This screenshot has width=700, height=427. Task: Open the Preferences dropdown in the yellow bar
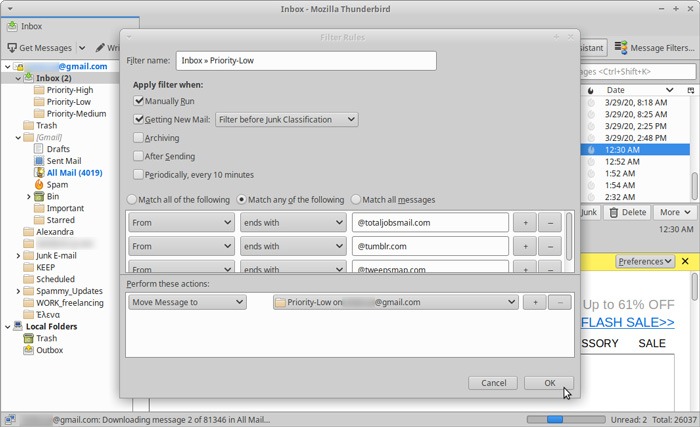(645, 261)
